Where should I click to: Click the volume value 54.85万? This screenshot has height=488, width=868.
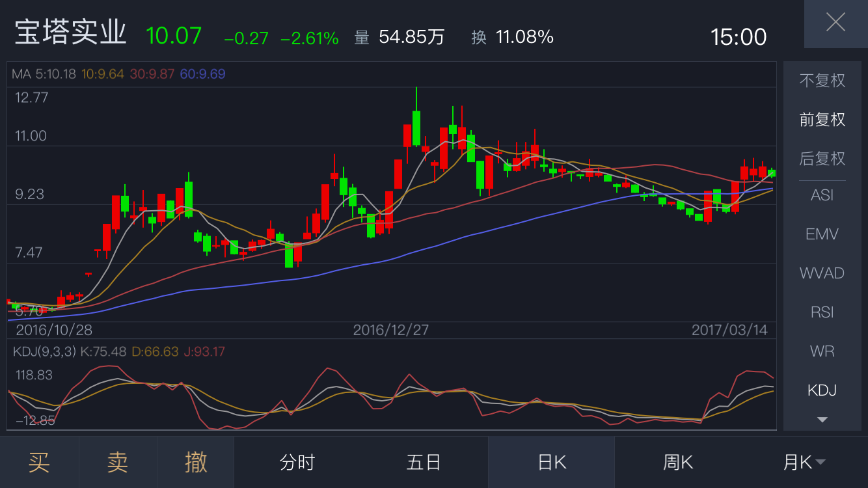[x=411, y=37]
